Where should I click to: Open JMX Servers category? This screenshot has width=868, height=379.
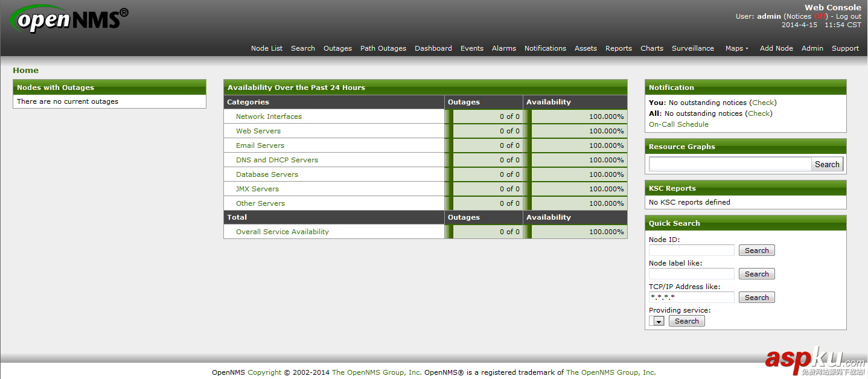(257, 189)
